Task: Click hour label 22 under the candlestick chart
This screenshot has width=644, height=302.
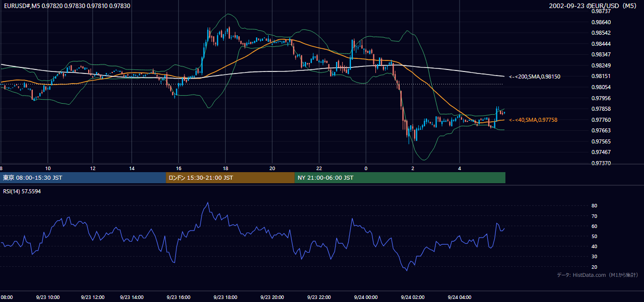Action: coord(319,168)
